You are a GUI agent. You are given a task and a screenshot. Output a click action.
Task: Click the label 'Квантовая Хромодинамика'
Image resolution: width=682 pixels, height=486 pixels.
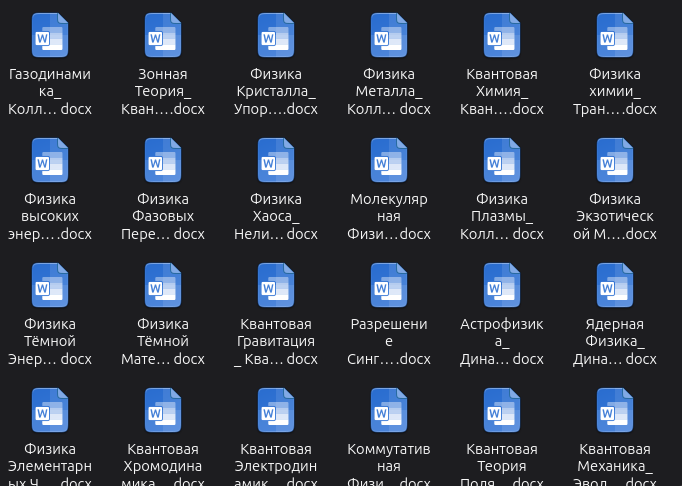(163, 464)
